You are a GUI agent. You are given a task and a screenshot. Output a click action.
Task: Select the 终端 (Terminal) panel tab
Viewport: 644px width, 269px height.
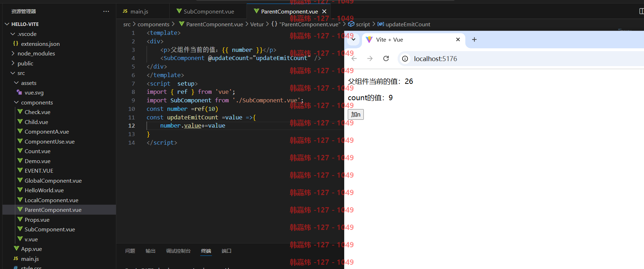(x=206, y=251)
